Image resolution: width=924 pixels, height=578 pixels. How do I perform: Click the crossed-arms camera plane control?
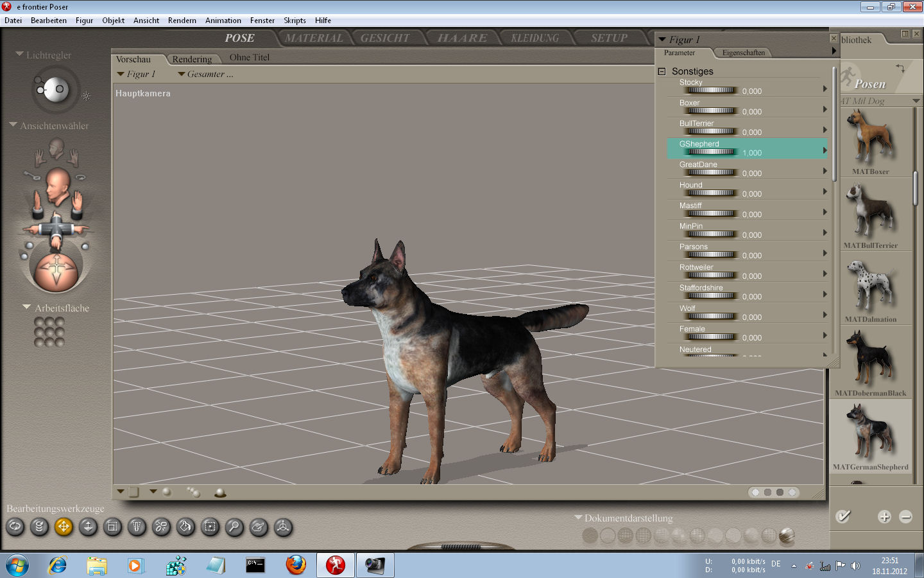(x=56, y=229)
